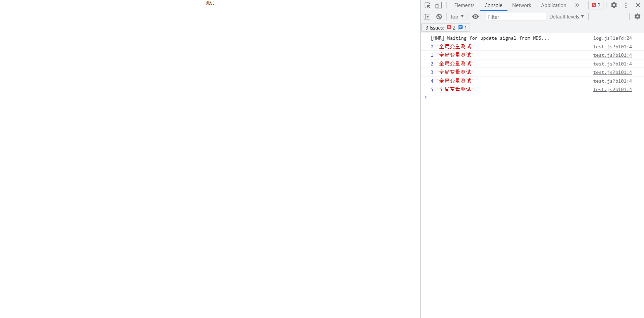Toggle the live expression eye icon
Image resolution: width=644 pixels, height=318 pixels.
[475, 16]
